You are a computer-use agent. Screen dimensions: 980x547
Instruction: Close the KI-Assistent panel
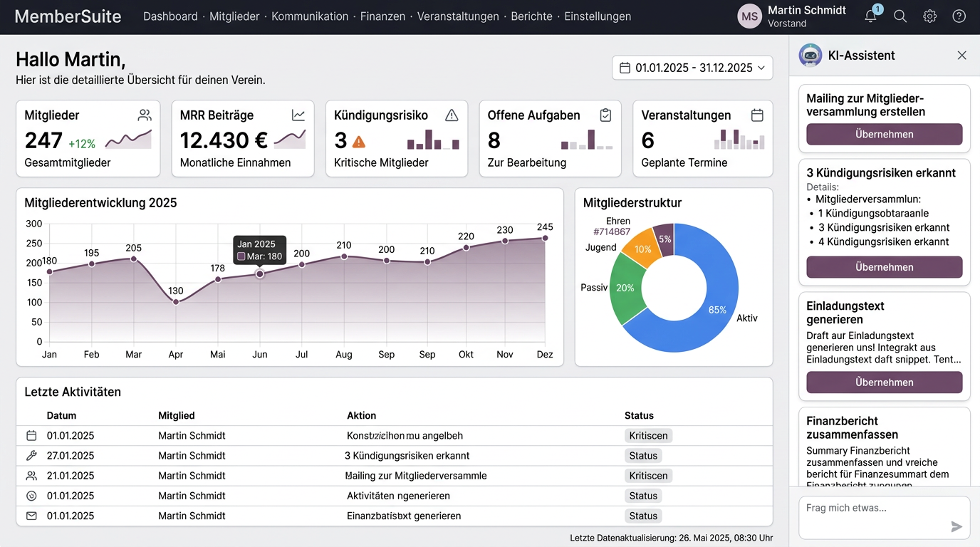pos(961,55)
